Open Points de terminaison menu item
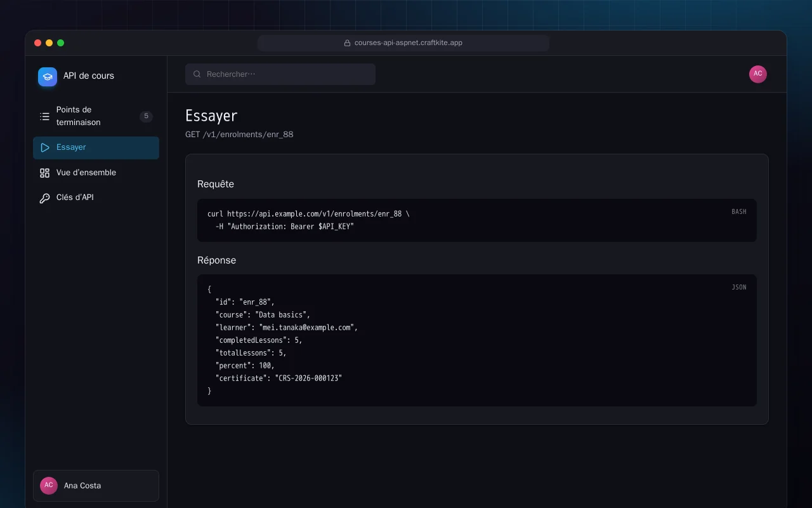 pos(96,116)
